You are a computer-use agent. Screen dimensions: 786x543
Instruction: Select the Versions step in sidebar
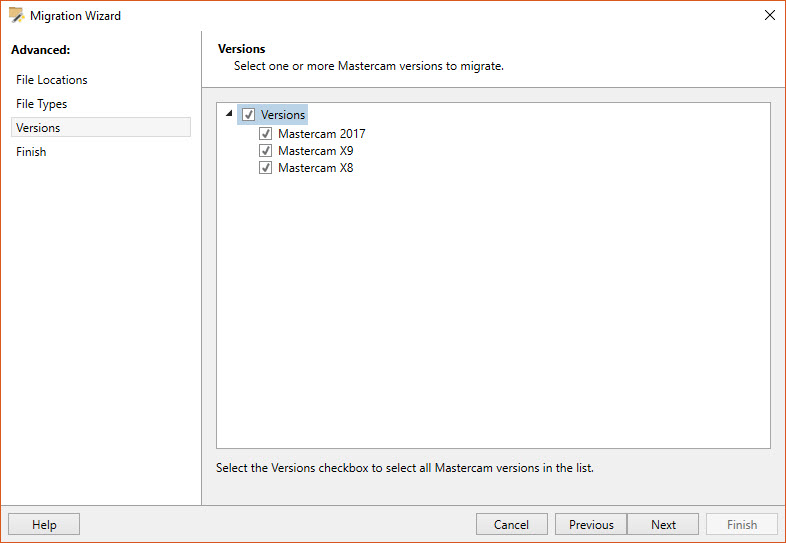point(101,127)
